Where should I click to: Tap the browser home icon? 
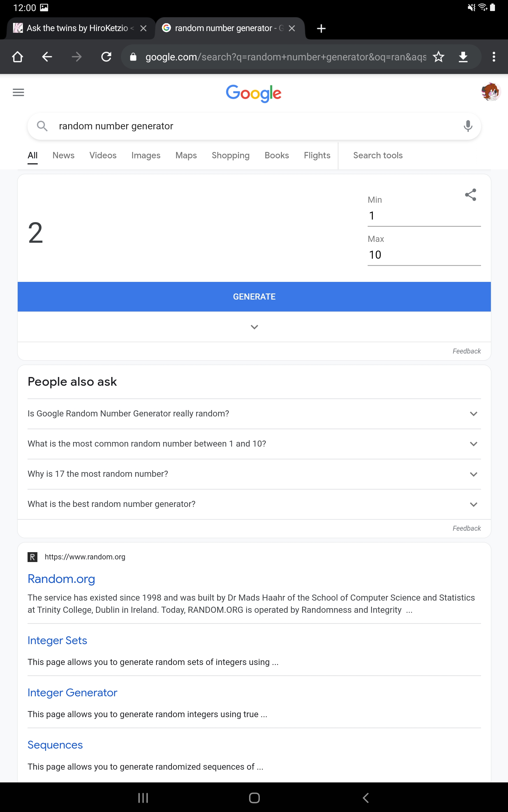click(17, 57)
